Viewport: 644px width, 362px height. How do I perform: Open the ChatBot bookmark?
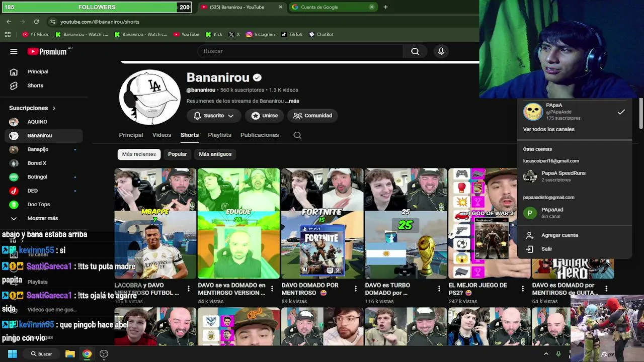click(x=321, y=34)
